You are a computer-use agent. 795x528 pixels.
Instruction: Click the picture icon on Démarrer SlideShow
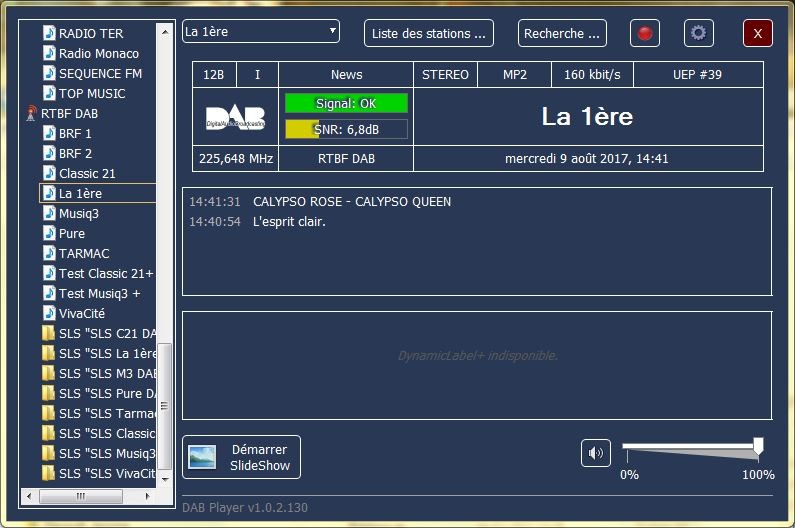click(x=202, y=457)
